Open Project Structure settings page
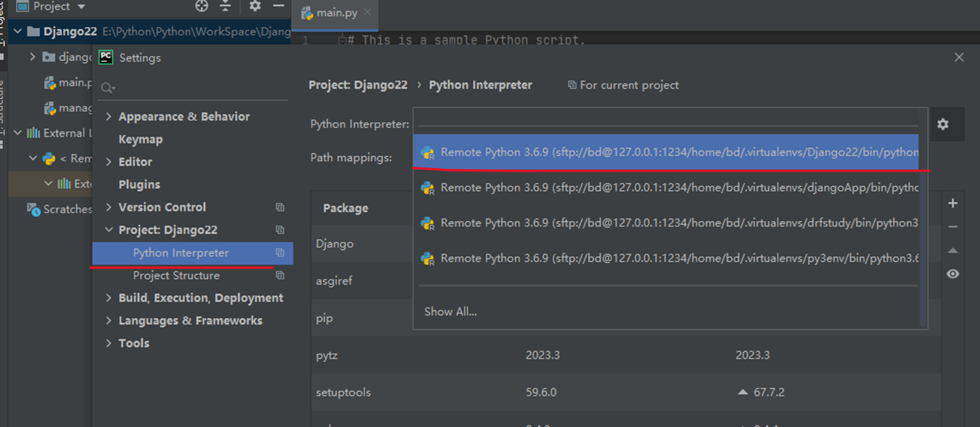Image resolution: width=980 pixels, height=427 pixels. [176, 276]
